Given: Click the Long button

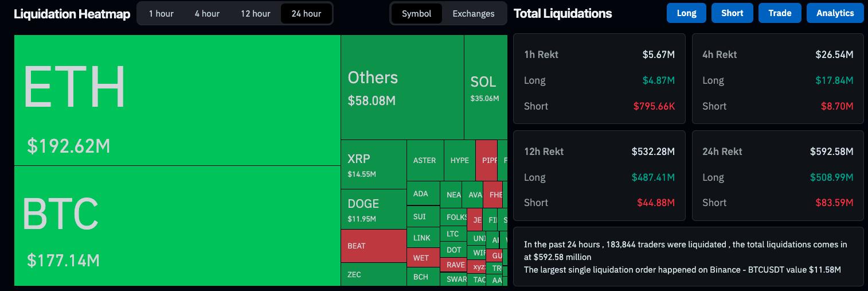Looking at the screenshot, I should tap(686, 13).
